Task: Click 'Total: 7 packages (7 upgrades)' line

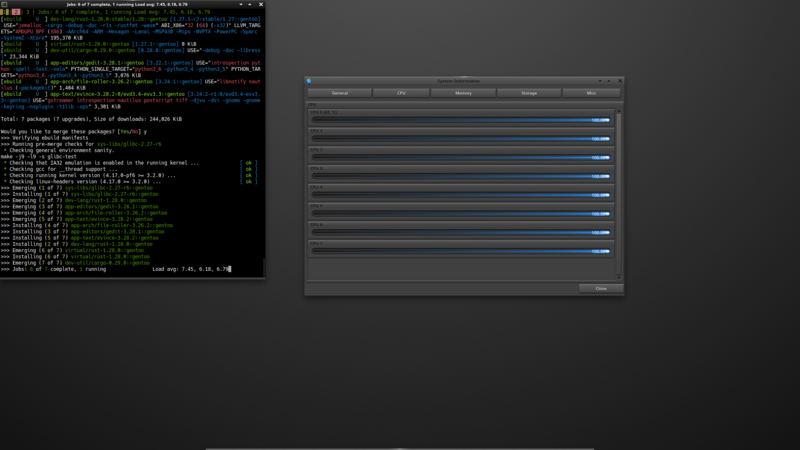Action: (x=91, y=119)
